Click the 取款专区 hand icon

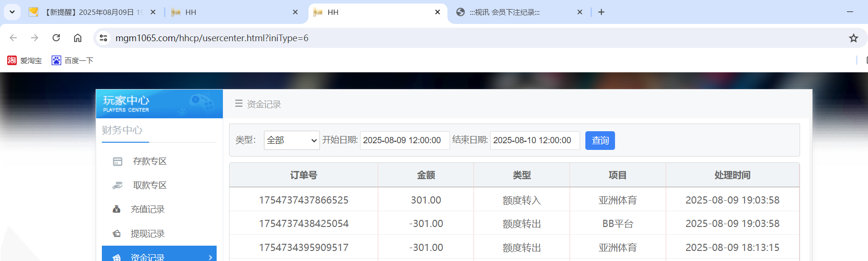117,185
